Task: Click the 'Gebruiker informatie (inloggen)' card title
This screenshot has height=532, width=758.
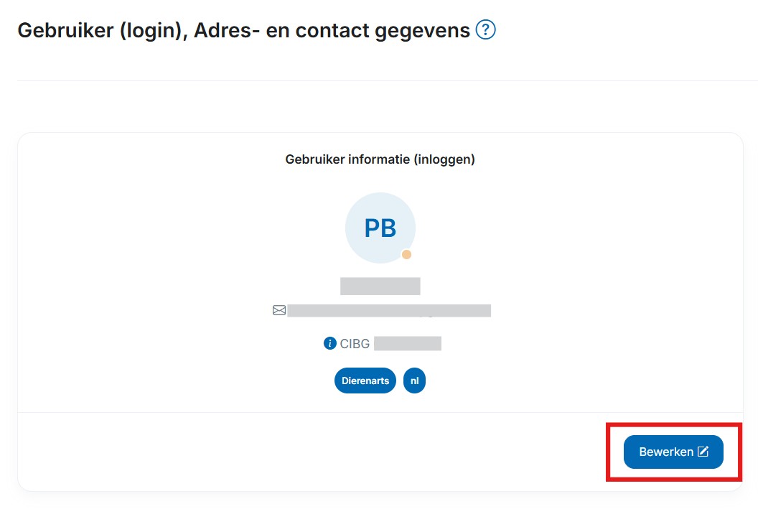Action: click(x=380, y=159)
